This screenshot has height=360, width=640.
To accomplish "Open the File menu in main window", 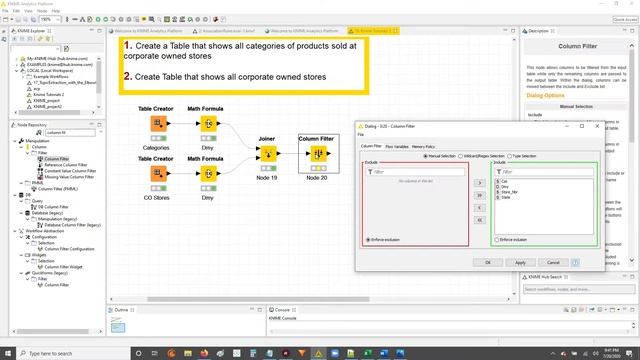I will pos(5,11).
